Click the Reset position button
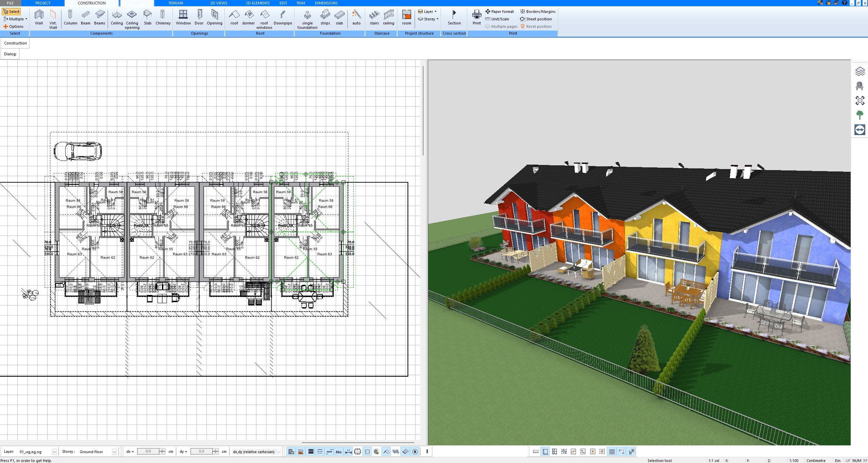The width and height of the screenshot is (868, 463). point(539,26)
